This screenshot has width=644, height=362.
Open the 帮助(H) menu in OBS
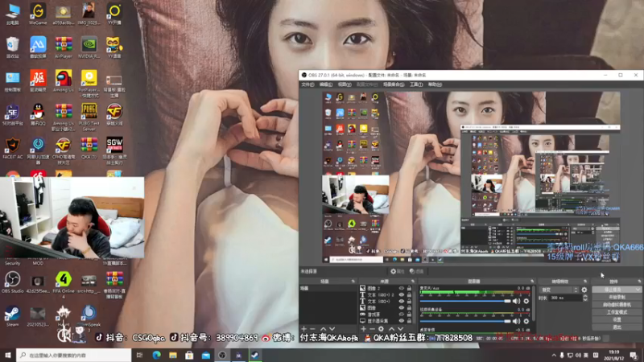coord(435,84)
